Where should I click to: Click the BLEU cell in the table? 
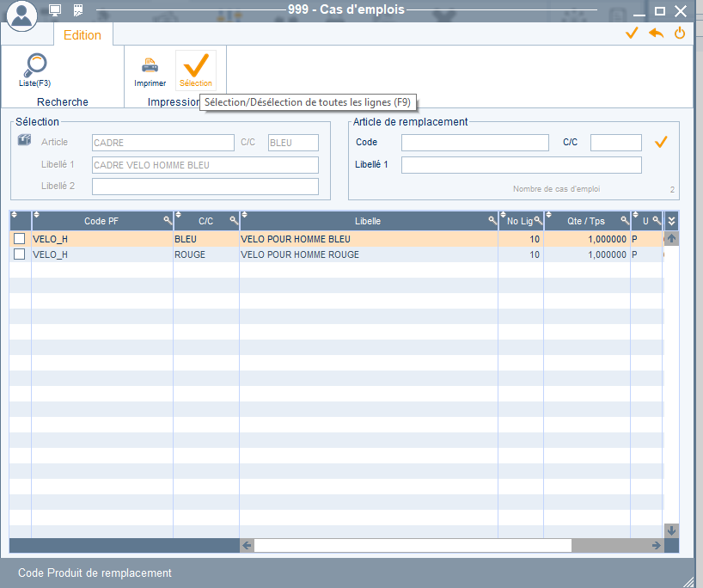click(x=205, y=239)
